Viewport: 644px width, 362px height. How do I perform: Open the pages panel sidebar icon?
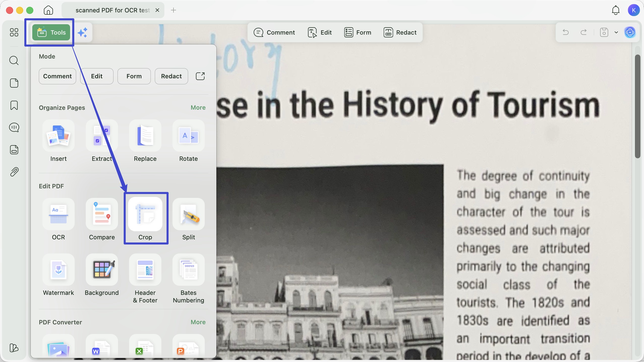tap(14, 83)
